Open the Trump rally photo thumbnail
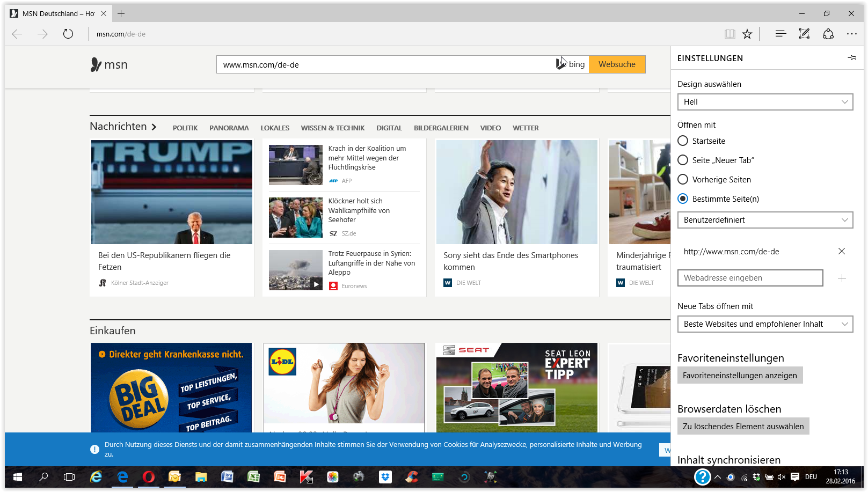This screenshot has width=868, height=492. point(172,192)
